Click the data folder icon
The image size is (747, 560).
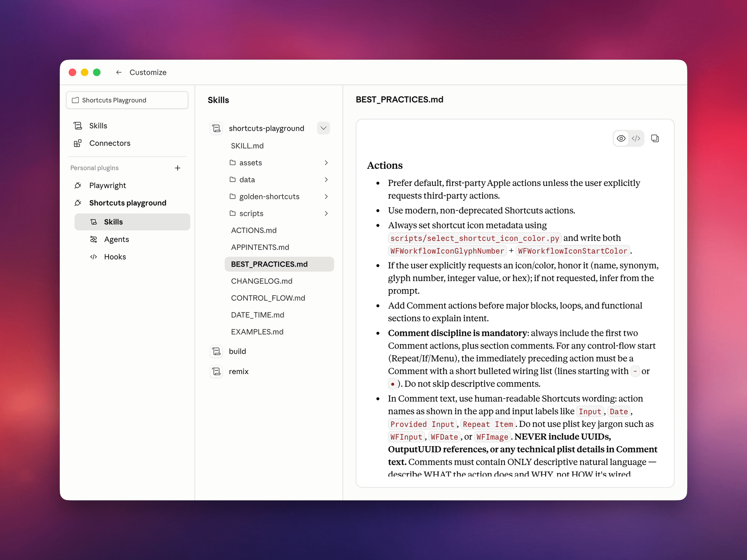tap(233, 179)
